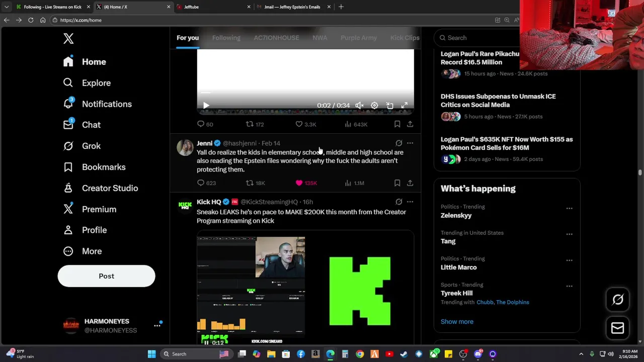Repost the post with 172 reposts
This screenshot has width=644, height=362.
point(255,124)
